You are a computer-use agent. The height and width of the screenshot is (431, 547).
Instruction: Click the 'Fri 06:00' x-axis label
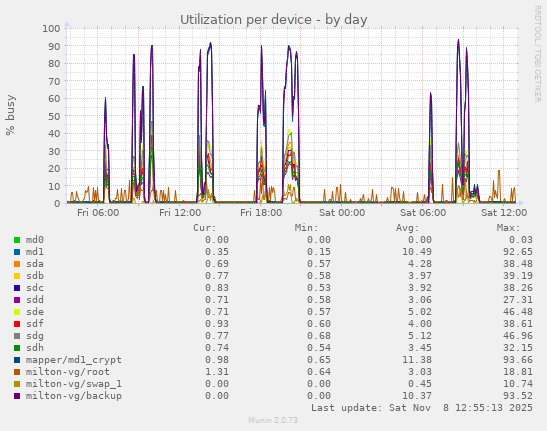98,213
